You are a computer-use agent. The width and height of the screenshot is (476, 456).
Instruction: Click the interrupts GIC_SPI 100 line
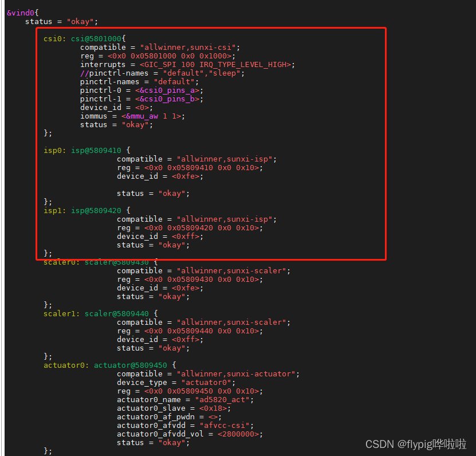point(187,65)
